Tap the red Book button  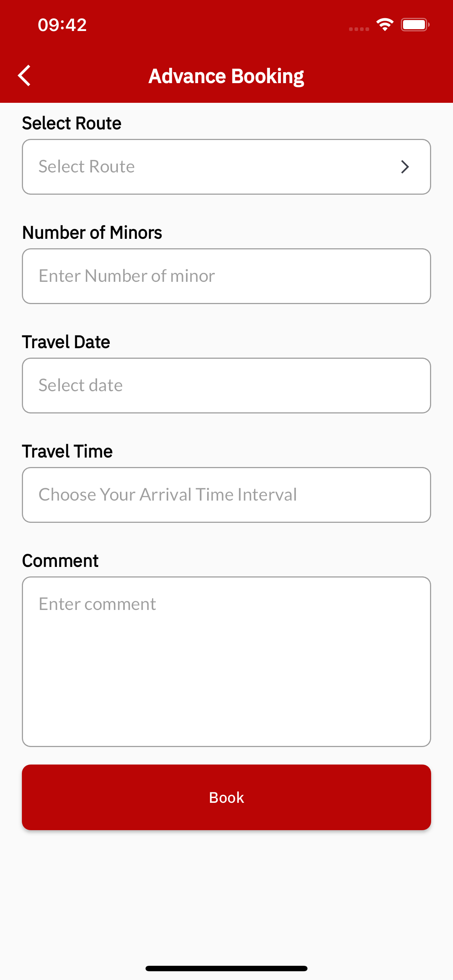pyautogui.click(x=226, y=797)
